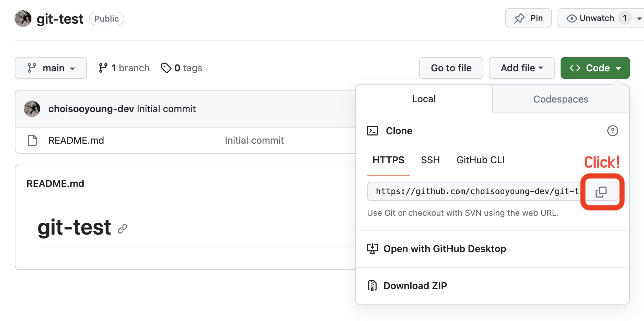Click the Clone section heading
The width and height of the screenshot is (644, 321).
[x=399, y=131]
